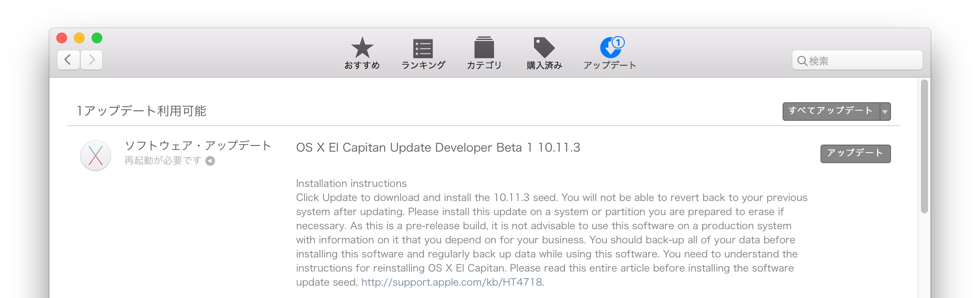The width and height of the screenshot is (980, 298).
Task: Click the OS X El Capitan Update heading
Action: (438, 148)
